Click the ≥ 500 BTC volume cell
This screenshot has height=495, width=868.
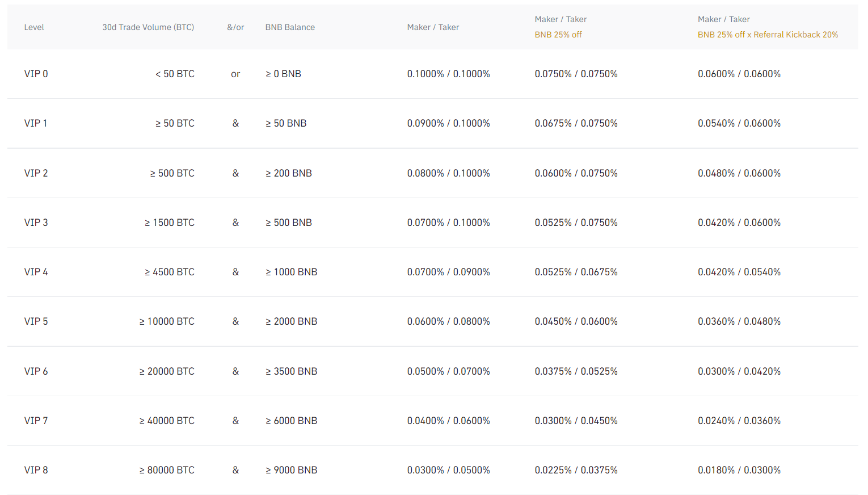(172, 173)
